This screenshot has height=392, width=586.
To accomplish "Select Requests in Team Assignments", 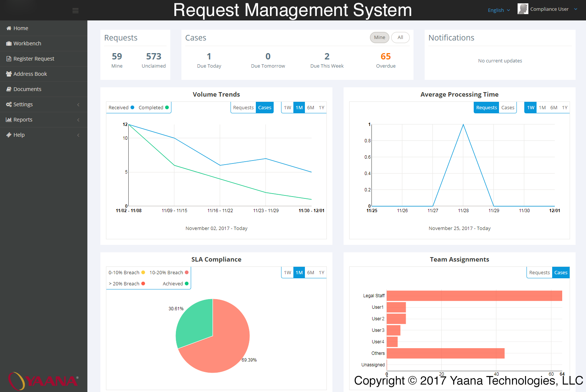I will tap(540, 273).
